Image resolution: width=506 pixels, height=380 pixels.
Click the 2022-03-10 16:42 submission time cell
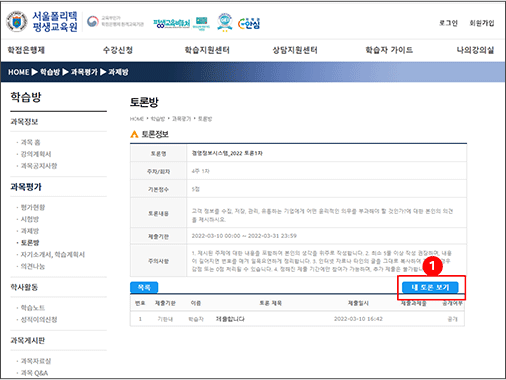(358, 319)
